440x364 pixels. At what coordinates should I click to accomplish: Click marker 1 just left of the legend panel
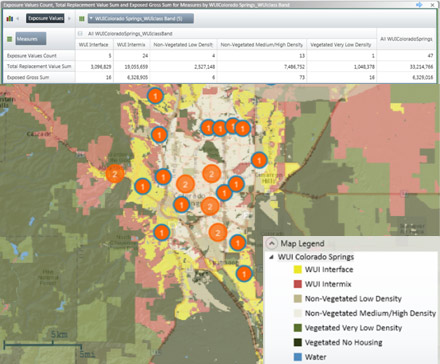[244, 274]
